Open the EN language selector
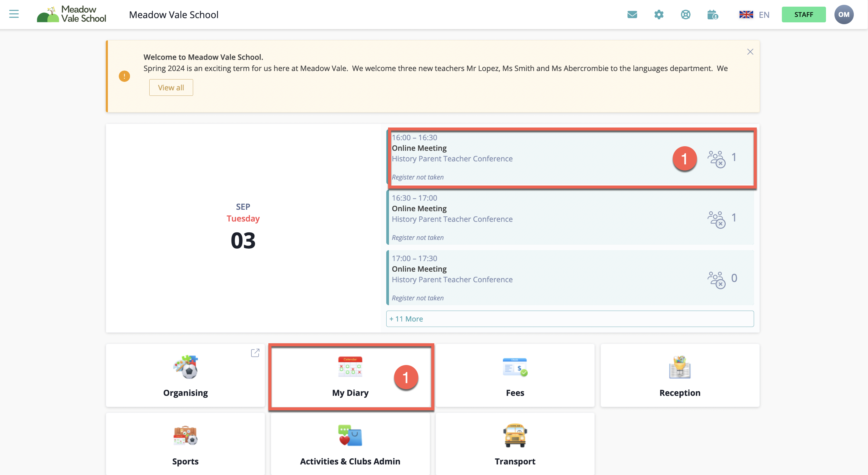The width and height of the screenshot is (868, 475). [x=764, y=15]
